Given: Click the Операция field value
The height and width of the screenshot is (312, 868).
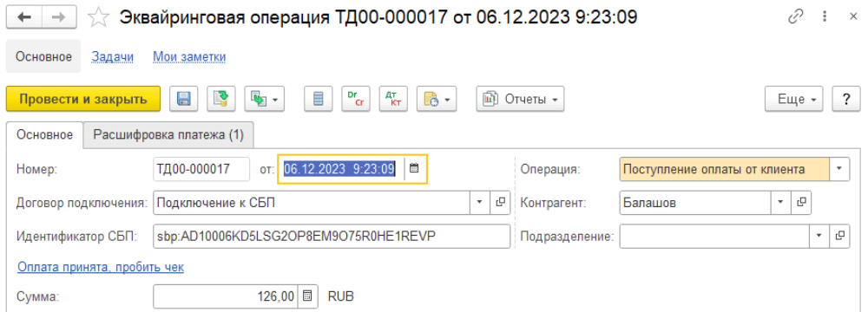Looking at the screenshot, I should 724,169.
